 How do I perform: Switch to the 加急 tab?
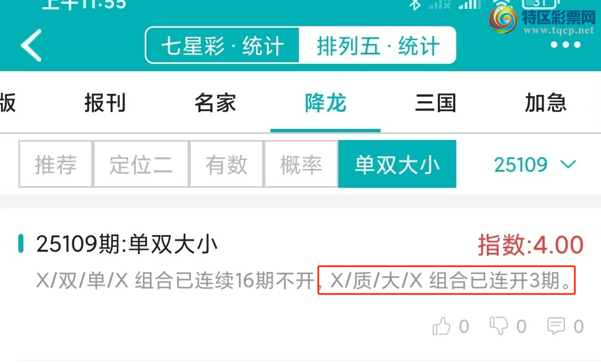point(546,103)
